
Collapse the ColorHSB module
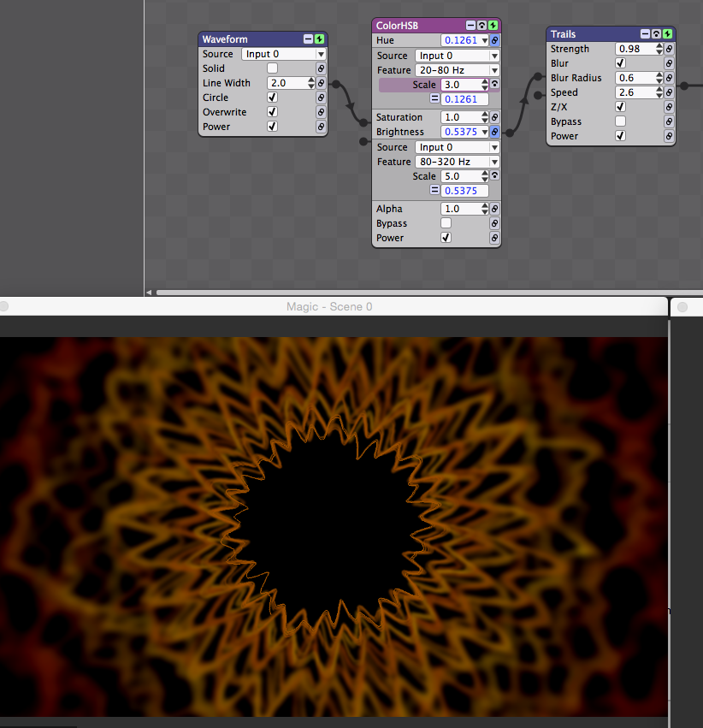coord(470,26)
